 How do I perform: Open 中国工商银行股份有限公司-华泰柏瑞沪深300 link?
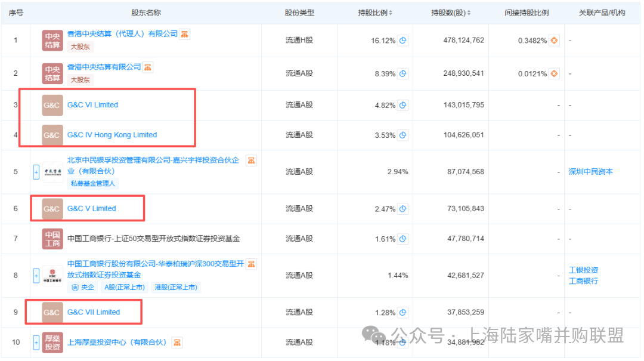(x=155, y=269)
